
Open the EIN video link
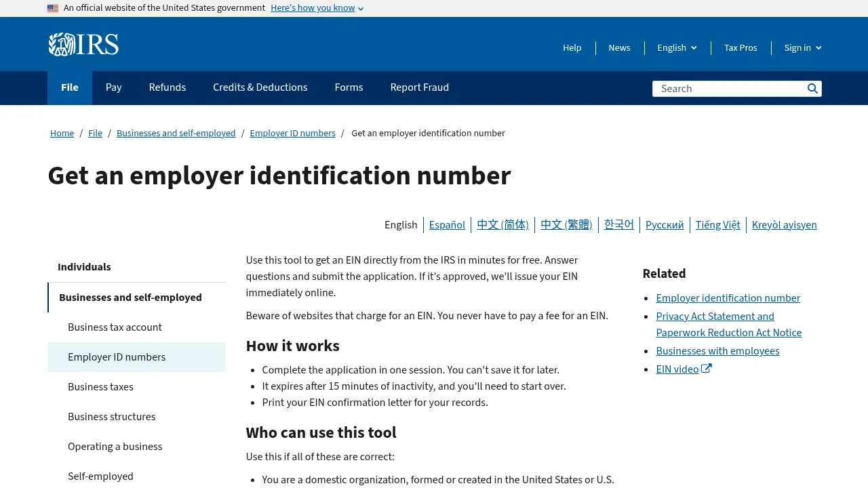click(677, 369)
